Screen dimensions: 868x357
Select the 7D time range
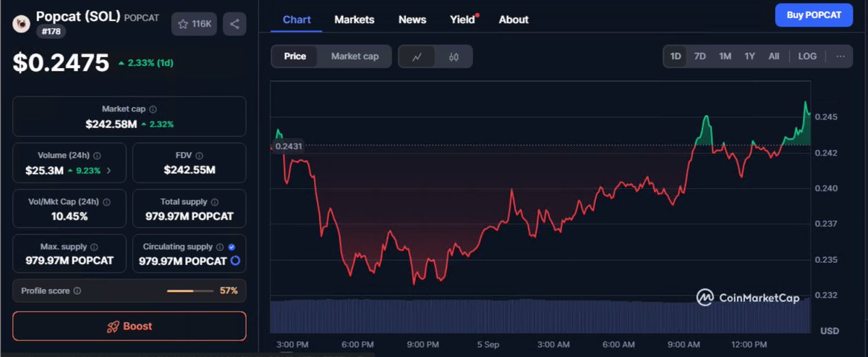[x=700, y=56]
